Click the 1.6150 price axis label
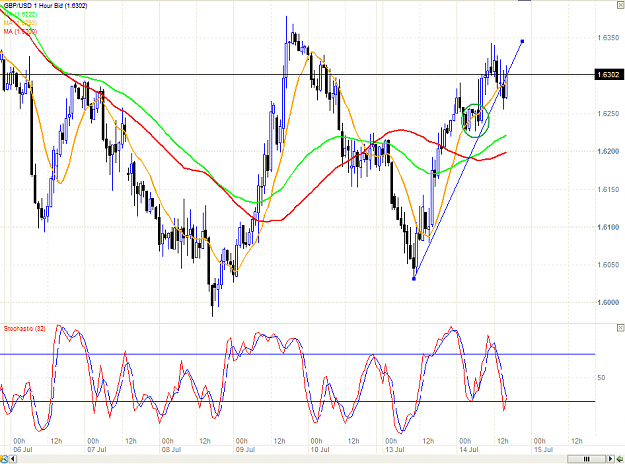The height and width of the screenshot is (464, 625). coord(608,189)
